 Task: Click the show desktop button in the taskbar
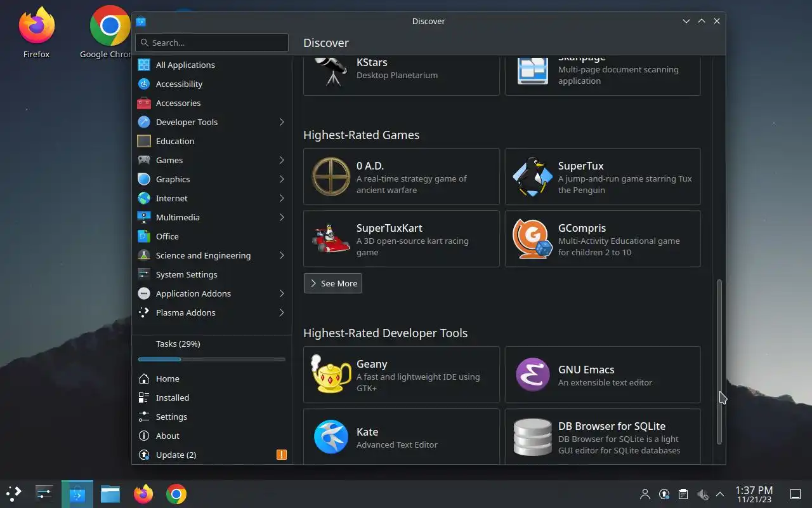795,494
